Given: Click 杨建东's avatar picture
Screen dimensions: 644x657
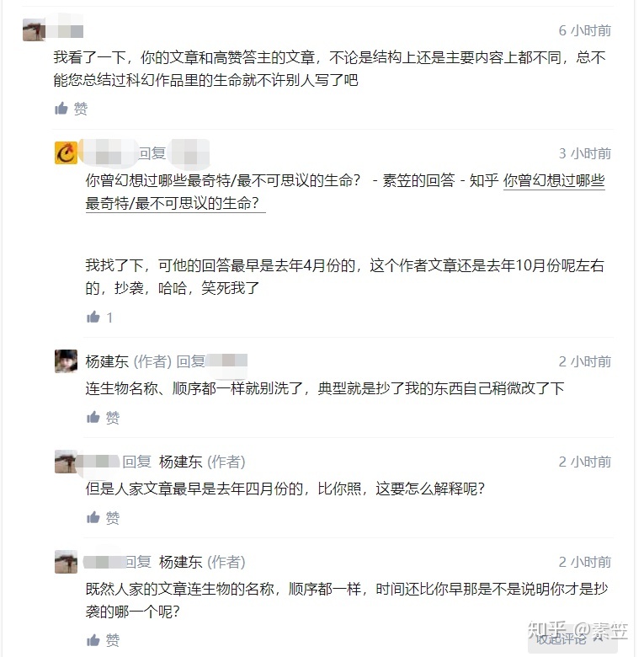Looking at the screenshot, I should click(66, 361).
